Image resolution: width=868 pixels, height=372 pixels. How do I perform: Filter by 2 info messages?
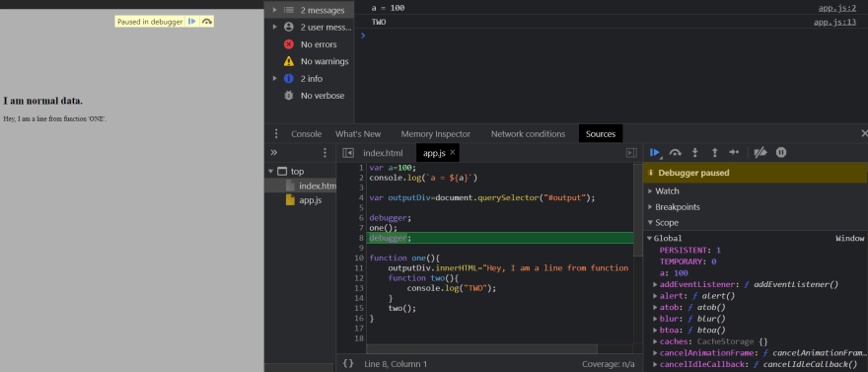pos(309,79)
